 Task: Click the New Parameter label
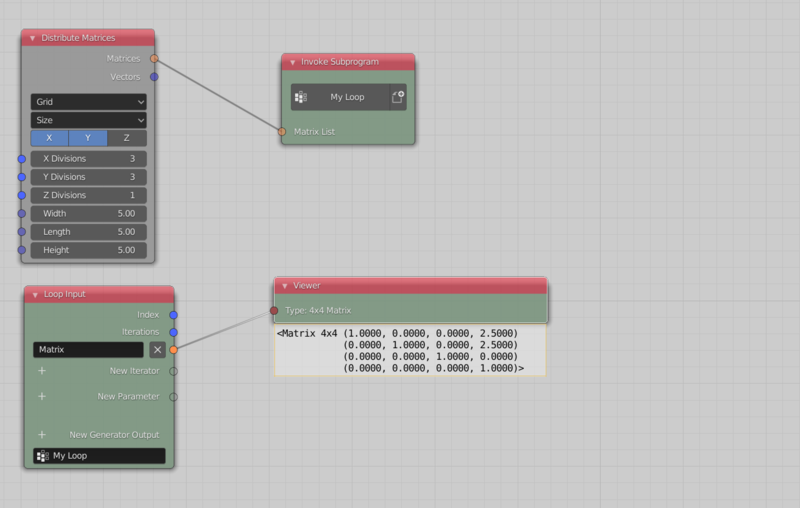click(128, 397)
